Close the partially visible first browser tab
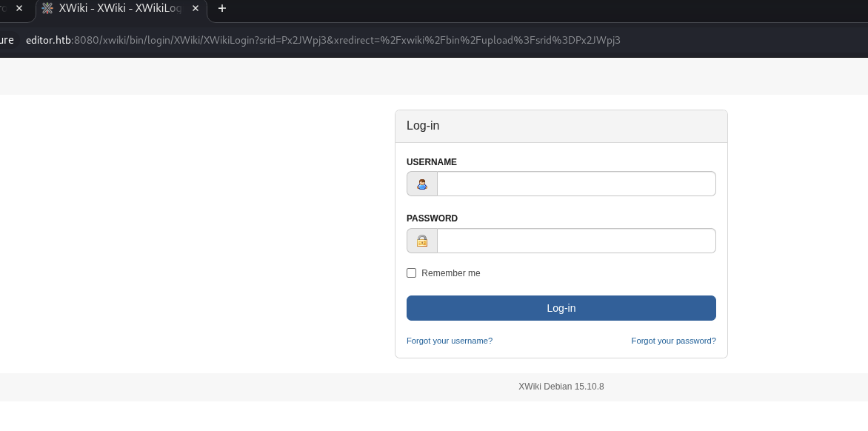The image size is (868, 431). point(19,8)
